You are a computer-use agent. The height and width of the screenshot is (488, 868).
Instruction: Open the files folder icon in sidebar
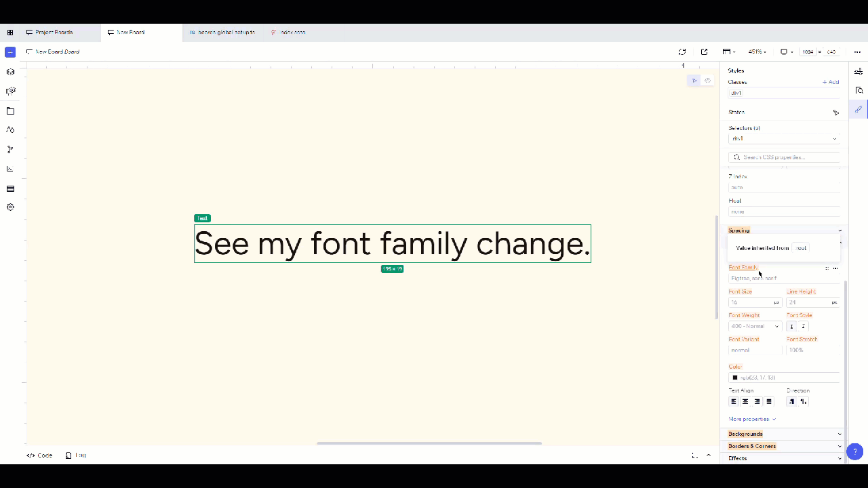click(10, 110)
